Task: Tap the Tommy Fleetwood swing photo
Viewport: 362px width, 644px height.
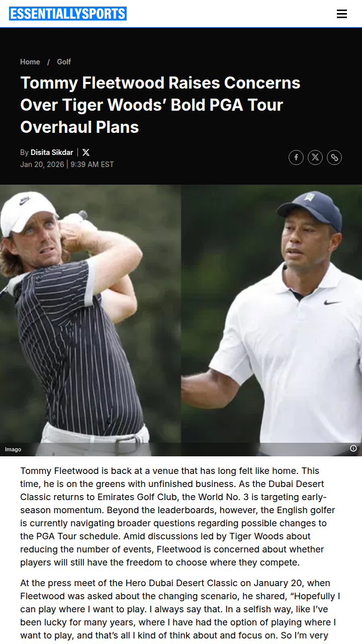Action: (90, 320)
